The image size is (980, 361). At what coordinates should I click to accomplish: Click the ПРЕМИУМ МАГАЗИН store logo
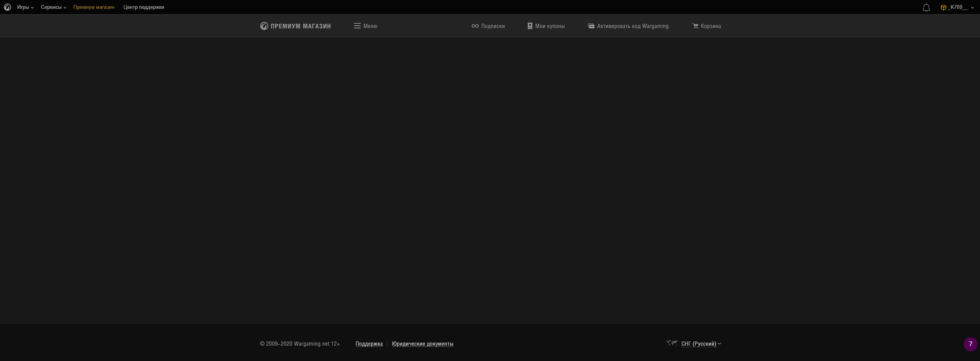coord(295,26)
